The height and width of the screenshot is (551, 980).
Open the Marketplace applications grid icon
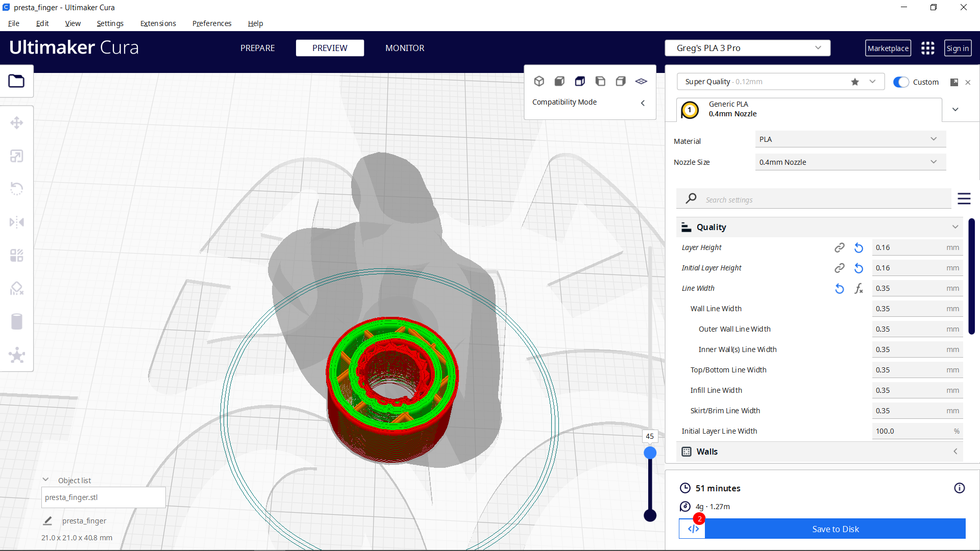(x=927, y=48)
